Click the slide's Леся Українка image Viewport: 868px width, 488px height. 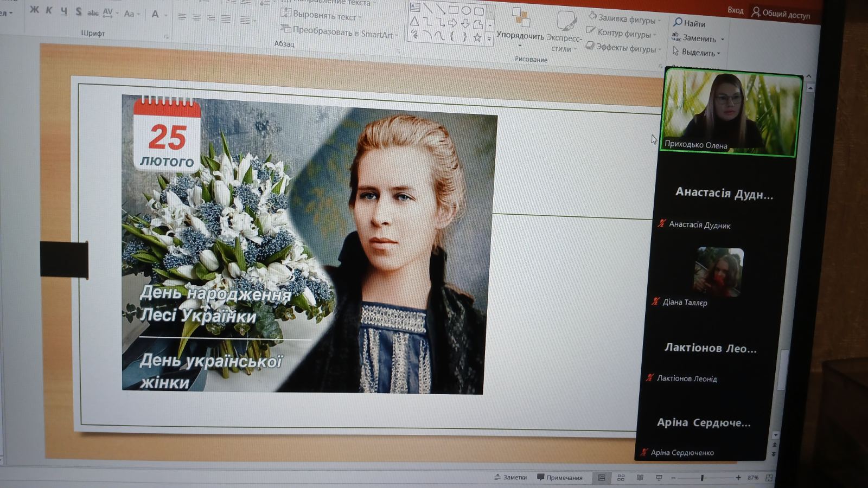[309, 244]
